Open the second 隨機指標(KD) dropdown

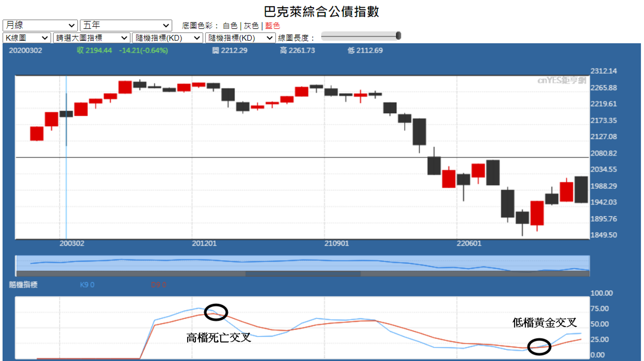[240, 38]
